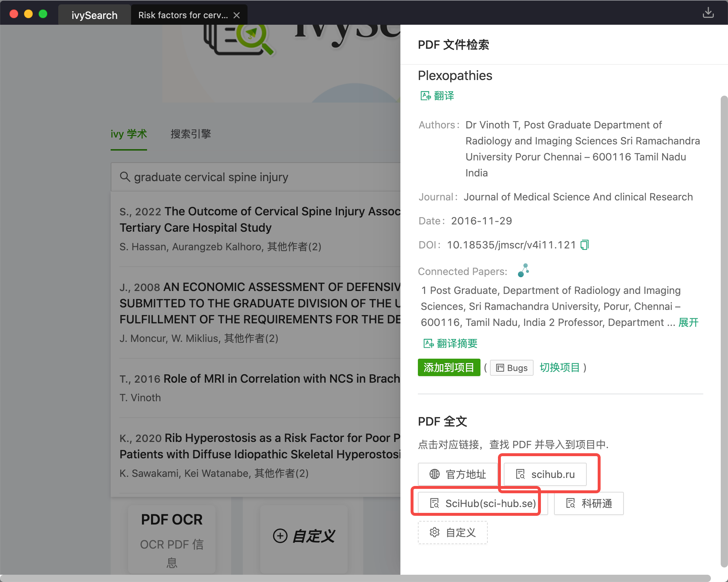This screenshot has width=728, height=582.
Task: Click author 'T. Vinoth' in results
Action: point(140,398)
